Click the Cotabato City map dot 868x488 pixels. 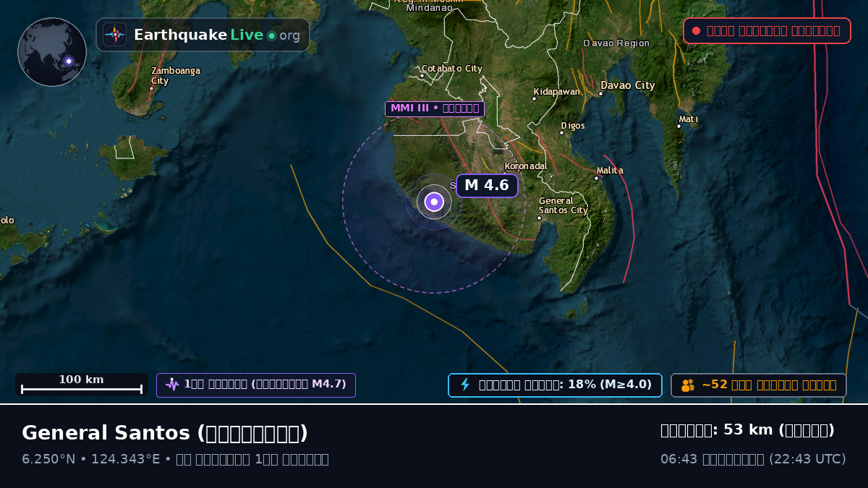(x=422, y=76)
